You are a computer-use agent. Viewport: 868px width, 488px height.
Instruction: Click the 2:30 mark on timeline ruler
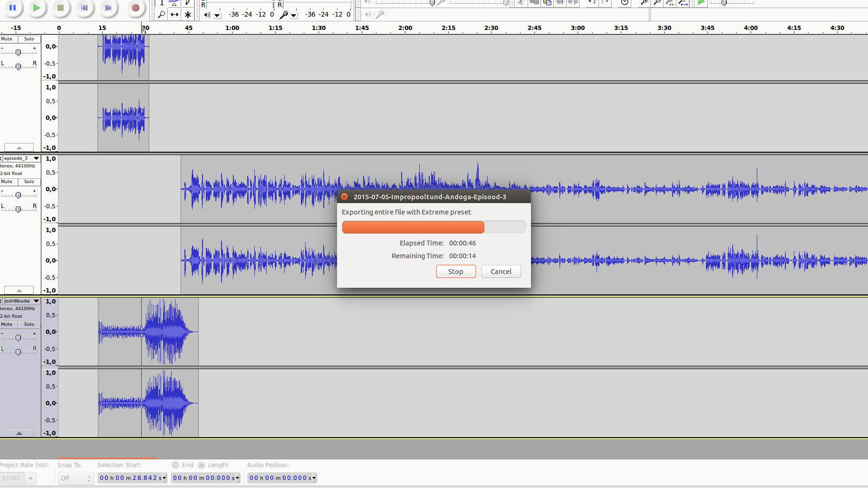pyautogui.click(x=492, y=28)
